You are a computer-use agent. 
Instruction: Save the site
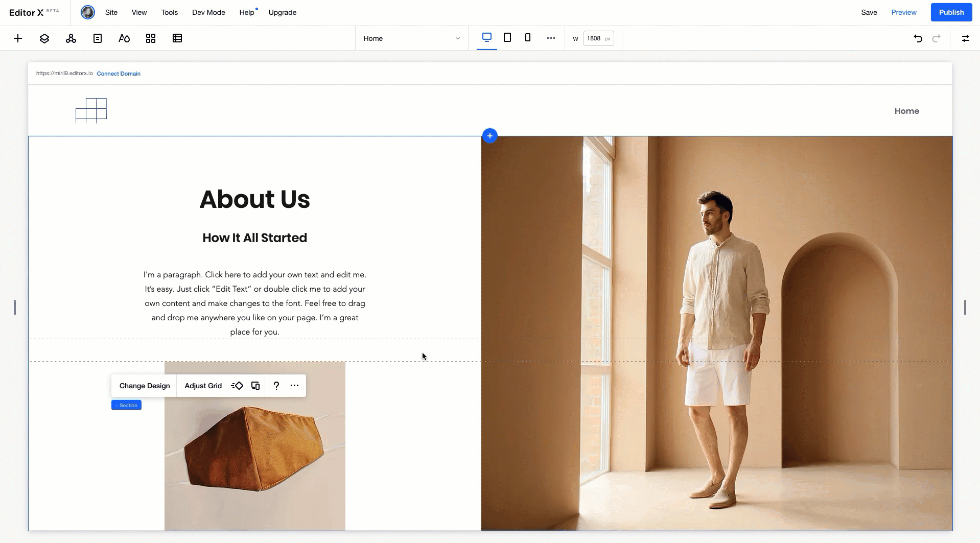869,12
